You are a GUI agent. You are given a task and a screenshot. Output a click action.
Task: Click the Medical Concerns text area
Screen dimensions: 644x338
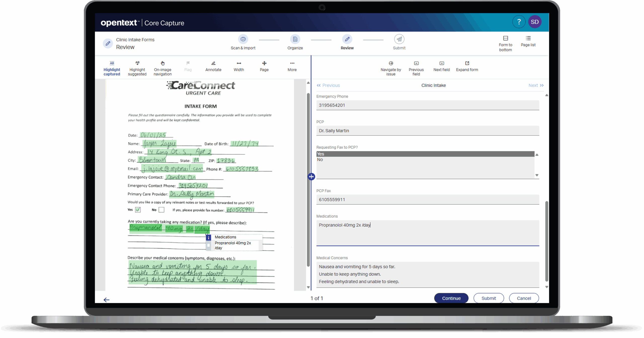pyautogui.click(x=427, y=274)
